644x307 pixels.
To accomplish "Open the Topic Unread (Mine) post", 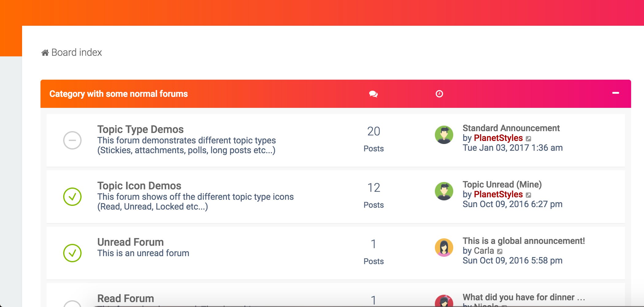I will (x=502, y=184).
